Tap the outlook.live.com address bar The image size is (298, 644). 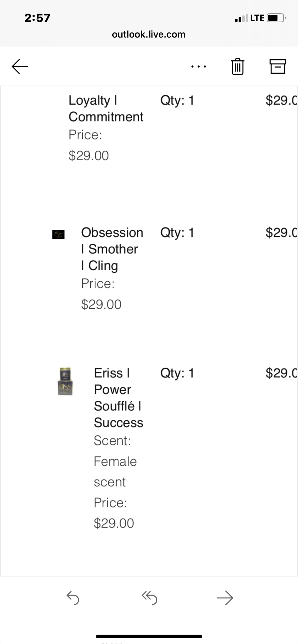(x=149, y=34)
